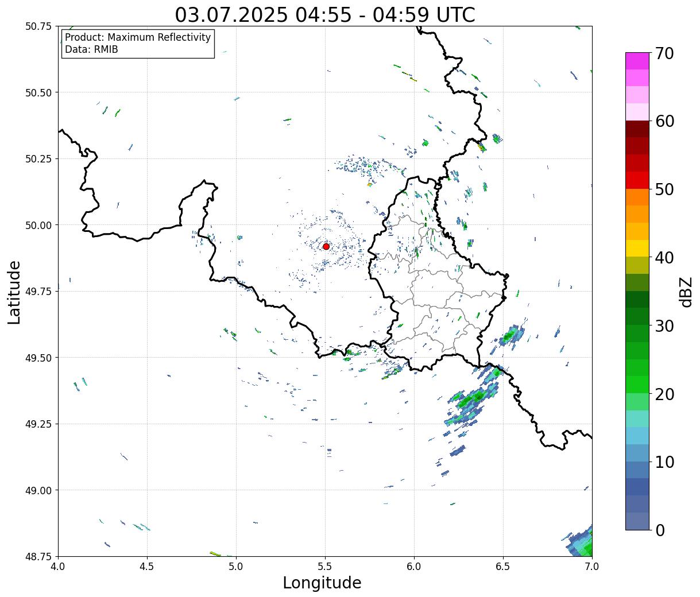Click the colorbar tick label 0
700x597 pixels.
pos(660,530)
